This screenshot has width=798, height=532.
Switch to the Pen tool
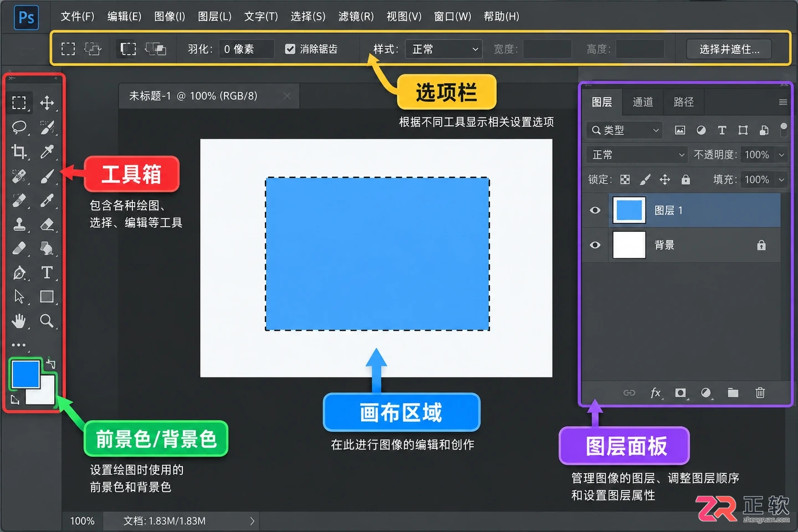(19, 273)
